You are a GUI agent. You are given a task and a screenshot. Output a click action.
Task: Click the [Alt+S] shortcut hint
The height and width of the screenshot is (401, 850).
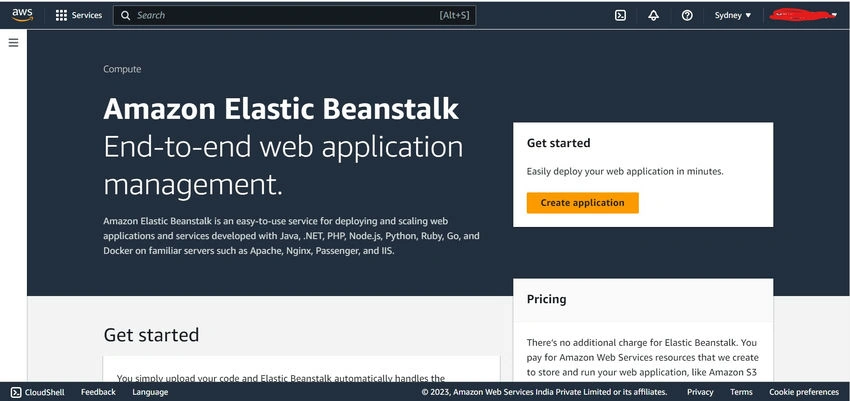(x=454, y=15)
